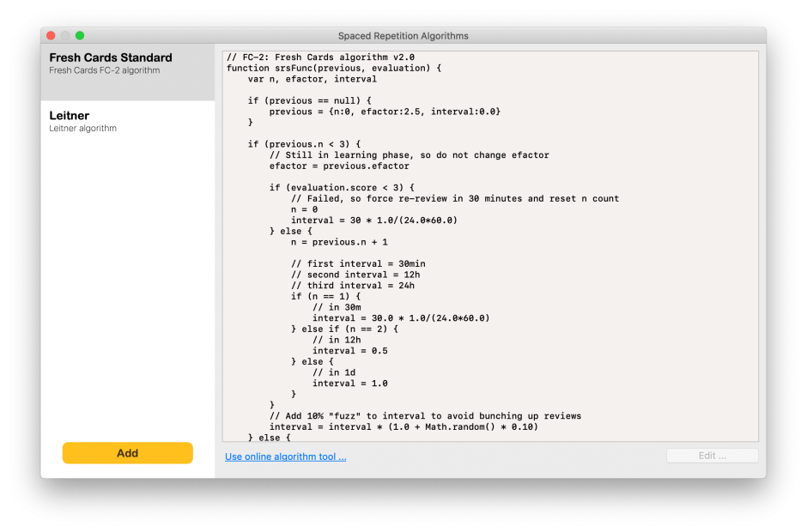The image size is (807, 532).
Task: Click the '// first interval = 30min' comment
Action: coord(358,263)
